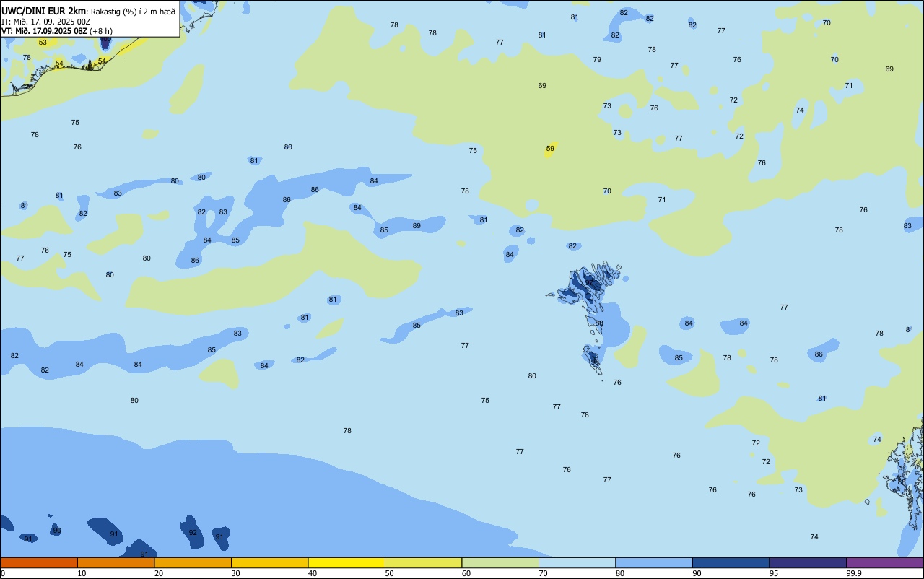Viewport: 924px width, 579px height.
Task: Select the 10–20 orange legend segment
Action: [115, 562]
